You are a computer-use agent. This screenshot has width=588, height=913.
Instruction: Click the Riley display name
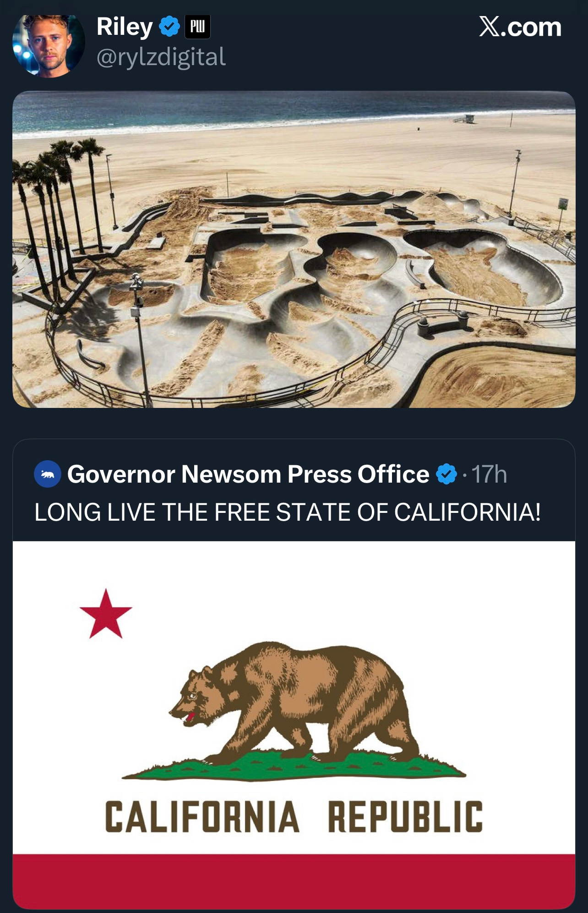coord(125,27)
